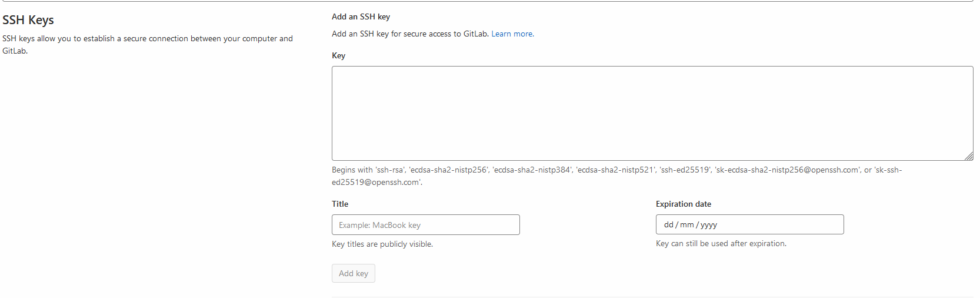Click the Learn more link
Image resolution: width=980 pixels, height=298 pixels.
[x=512, y=34]
